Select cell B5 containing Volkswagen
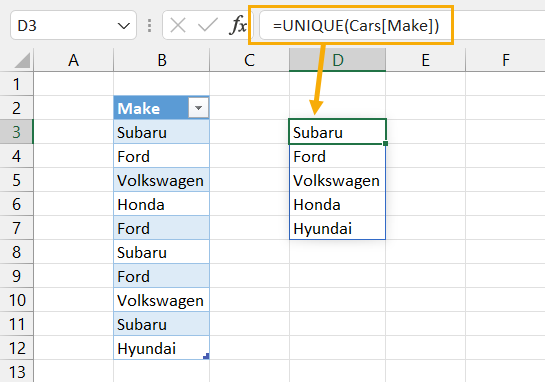The height and width of the screenshot is (382, 545). click(162, 180)
